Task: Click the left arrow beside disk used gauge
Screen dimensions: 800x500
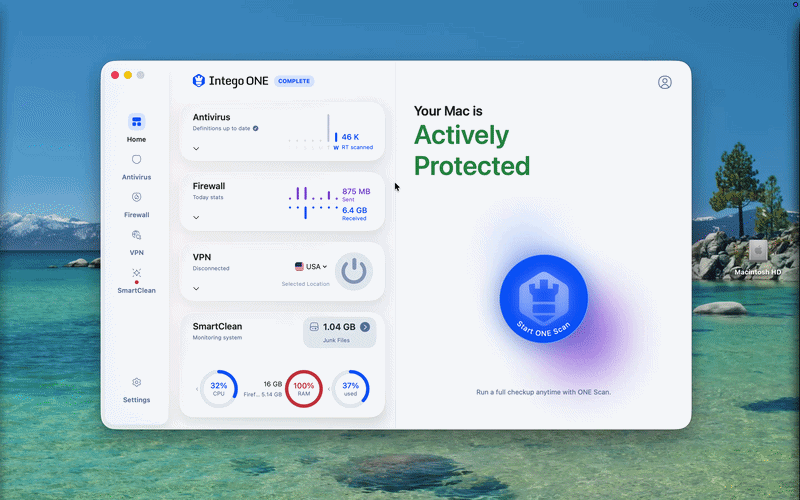Action: [x=329, y=389]
